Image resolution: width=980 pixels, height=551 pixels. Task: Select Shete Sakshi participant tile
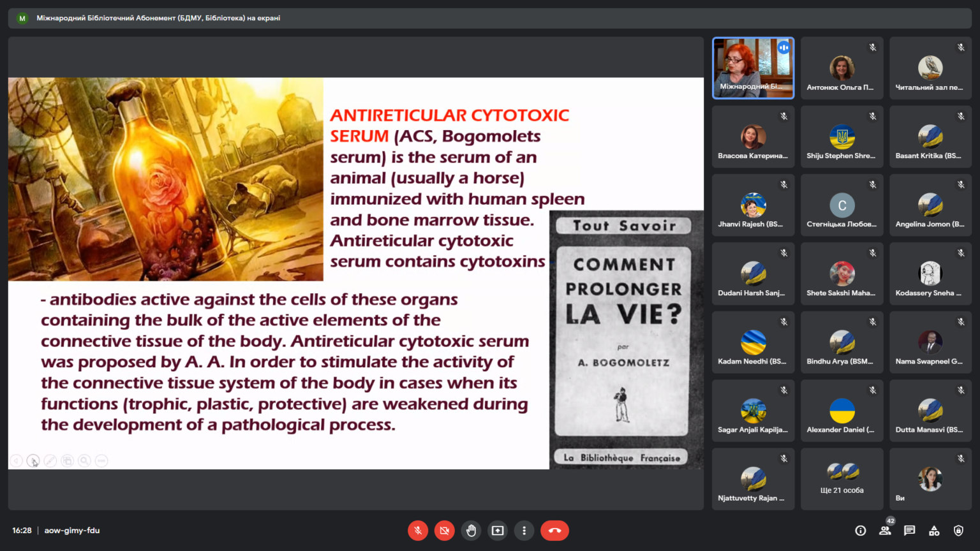click(842, 274)
